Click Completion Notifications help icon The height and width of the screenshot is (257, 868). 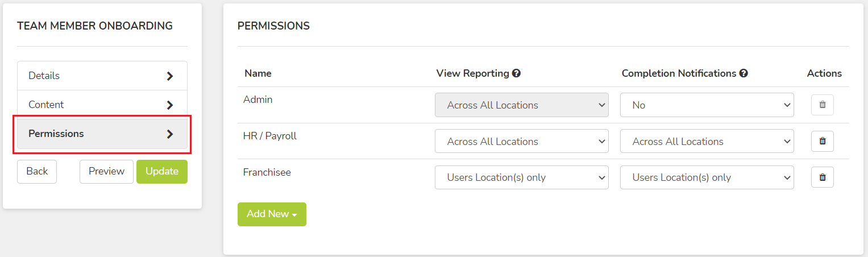[743, 73]
